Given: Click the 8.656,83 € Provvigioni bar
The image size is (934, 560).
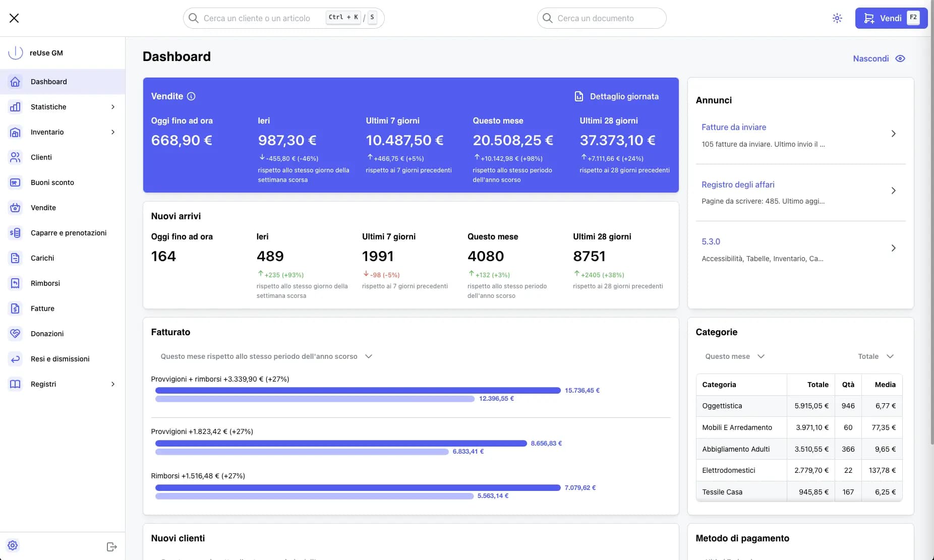Looking at the screenshot, I should pyautogui.click(x=341, y=443).
